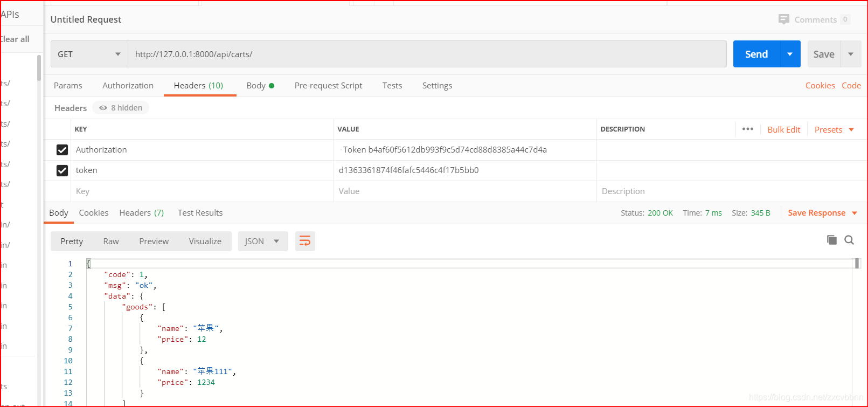868x407 pixels.
Task: Click the Untitled Request title
Action: tap(86, 19)
